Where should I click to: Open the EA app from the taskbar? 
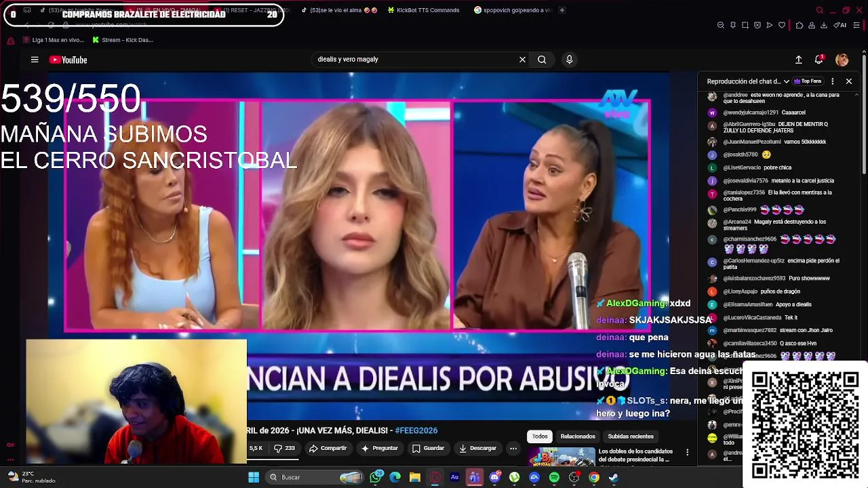534,477
